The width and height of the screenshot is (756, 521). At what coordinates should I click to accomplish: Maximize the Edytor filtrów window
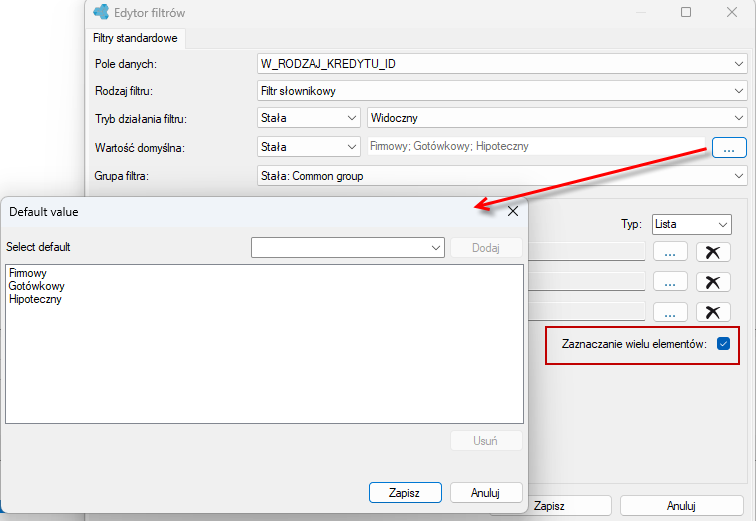[686, 13]
